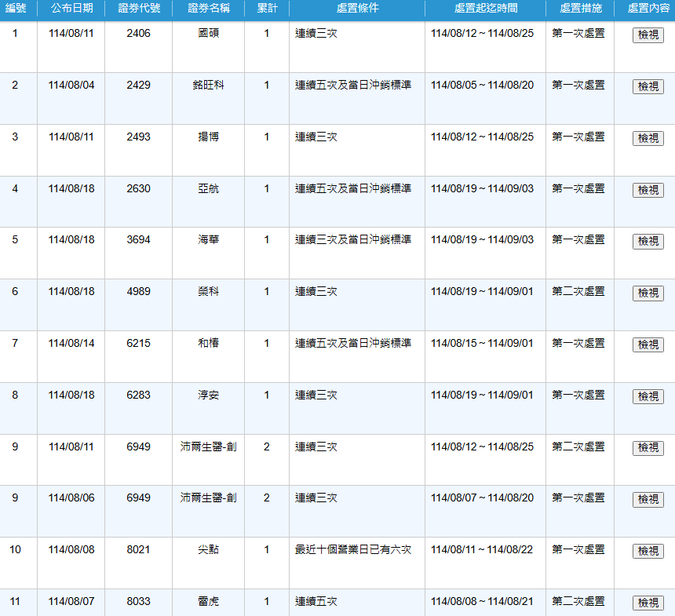Click 檢視 in the 淳安 6283 row
Viewport: 675px width, 616px height.
click(x=648, y=396)
